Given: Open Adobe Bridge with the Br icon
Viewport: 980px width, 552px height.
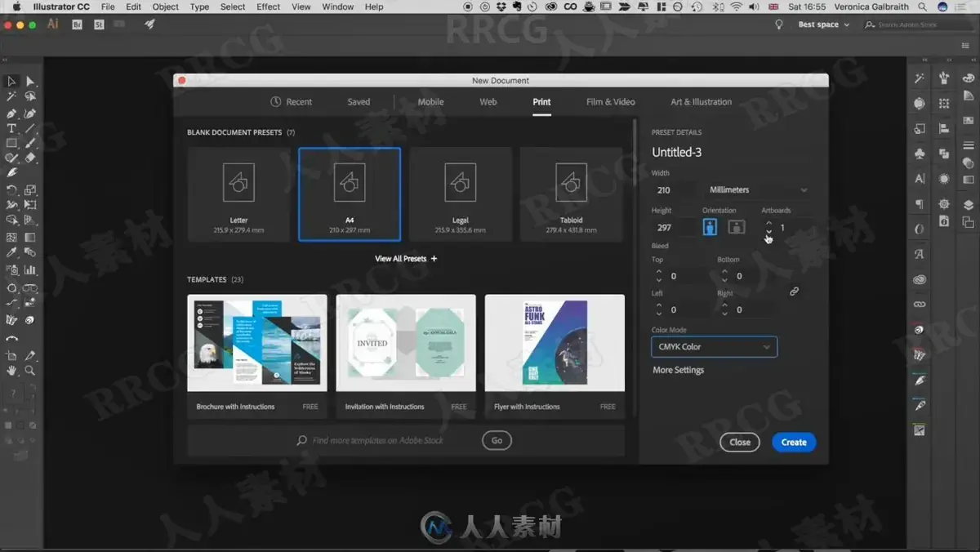Looking at the screenshot, I should tap(77, 24).
